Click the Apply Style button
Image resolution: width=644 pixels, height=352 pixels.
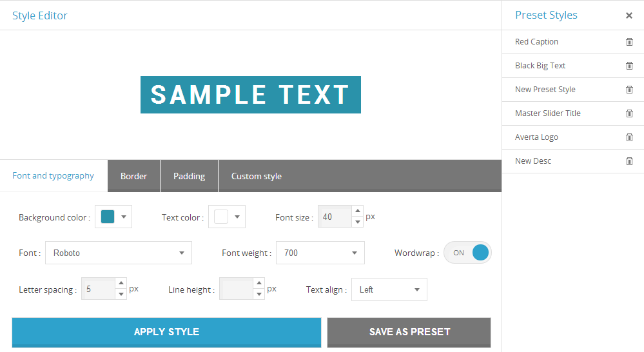coord(166,332)
